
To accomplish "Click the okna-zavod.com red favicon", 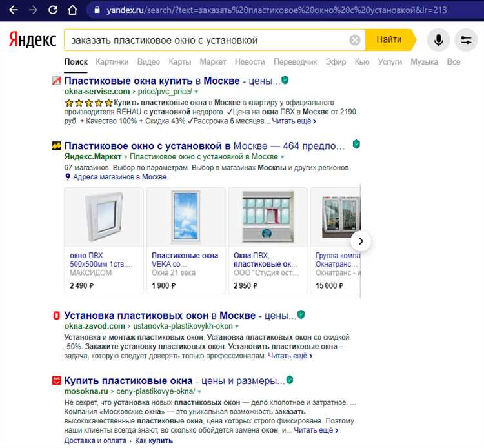I will [57, 316].
